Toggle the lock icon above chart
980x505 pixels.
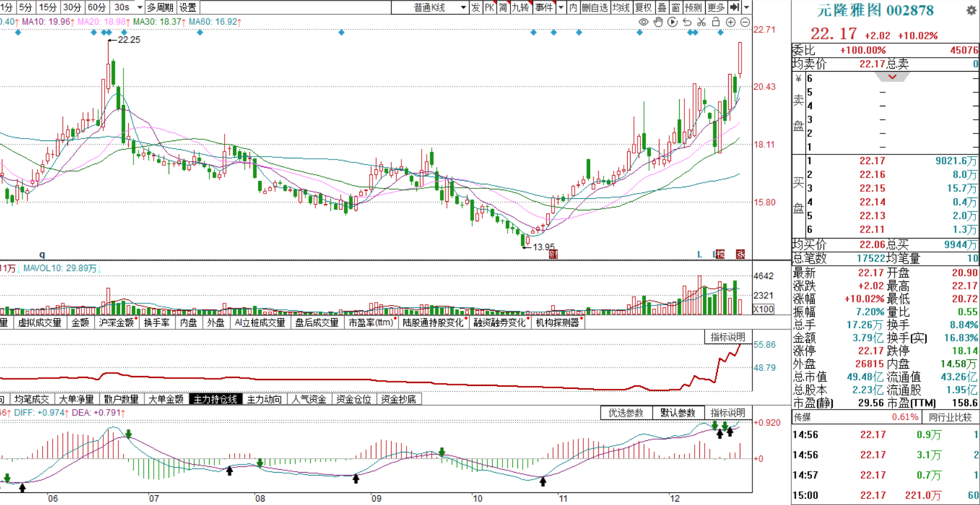coord(716,22)
